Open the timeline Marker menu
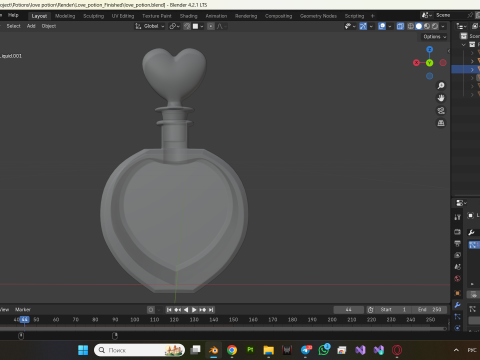Image resolution: width=480 pixels, height=360 pixels. coord(23,310)
